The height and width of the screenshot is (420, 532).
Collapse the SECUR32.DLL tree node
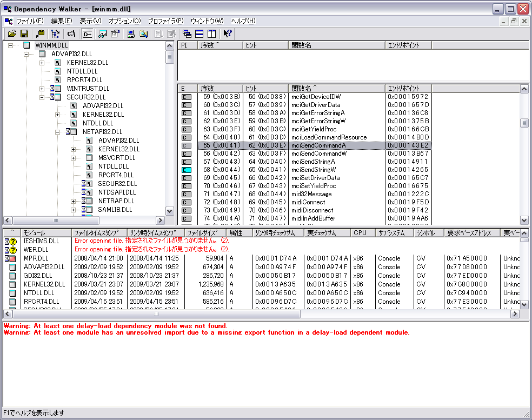(x=42, y=97)
